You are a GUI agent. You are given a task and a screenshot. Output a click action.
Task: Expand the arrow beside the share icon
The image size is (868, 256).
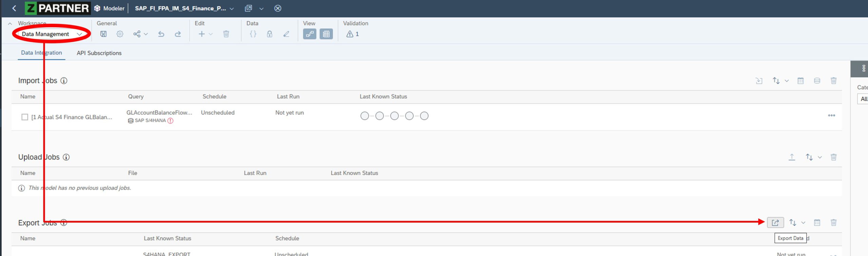pyautogui.click(x=146, y=34)
